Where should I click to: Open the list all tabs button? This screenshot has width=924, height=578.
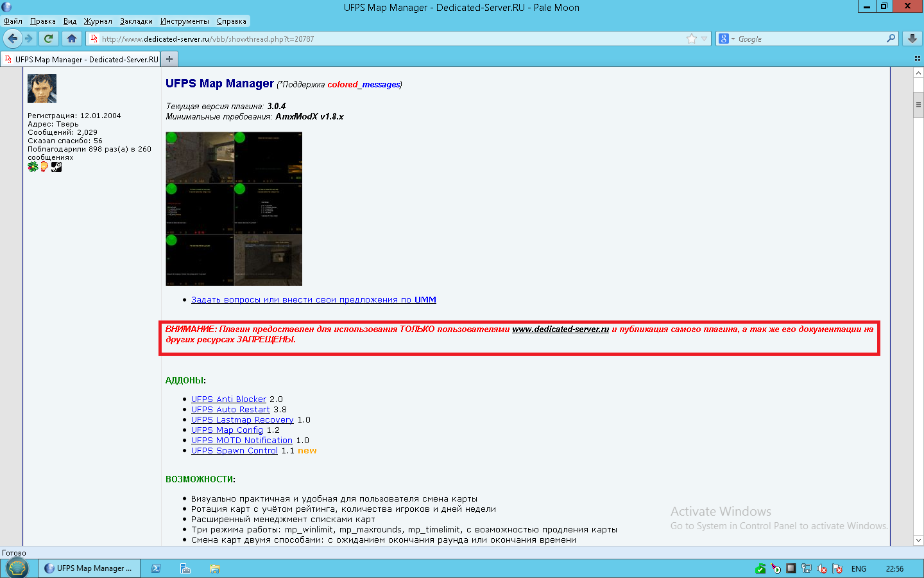tap(917, 59)
